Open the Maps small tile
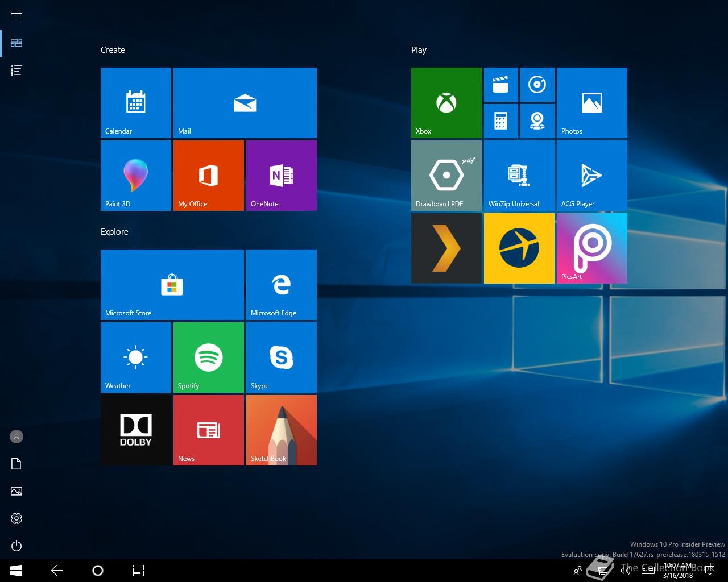This screenshot has width=728, height=582. click(x=537, y=121)
